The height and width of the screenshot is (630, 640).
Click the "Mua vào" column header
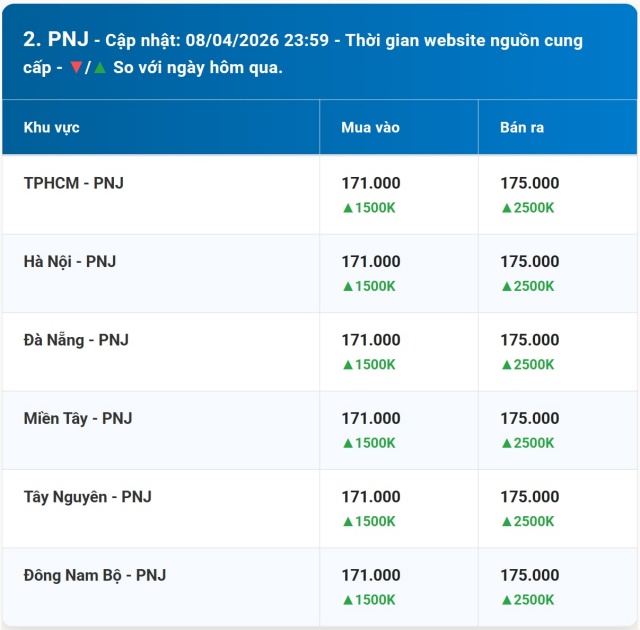tap(370, 128)
